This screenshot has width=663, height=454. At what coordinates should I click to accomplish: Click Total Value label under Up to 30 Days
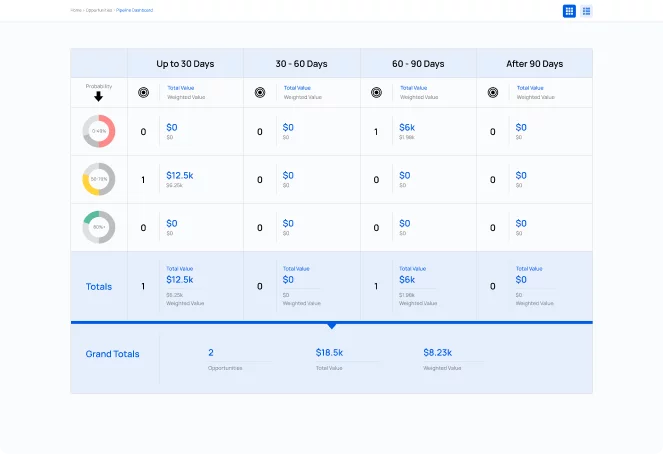pos(181,88)
